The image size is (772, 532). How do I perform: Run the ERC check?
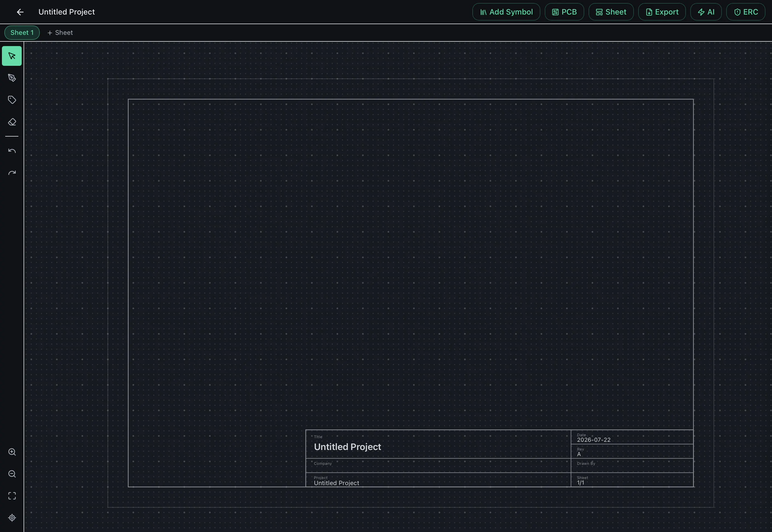(746, 12)
